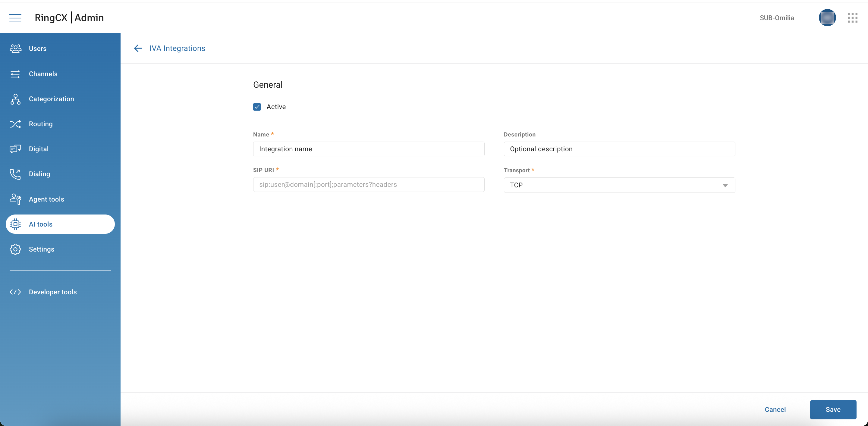Viewport: 868px width, 426px height.
Task: Select the Users section icon
Action: pos(15,49)
